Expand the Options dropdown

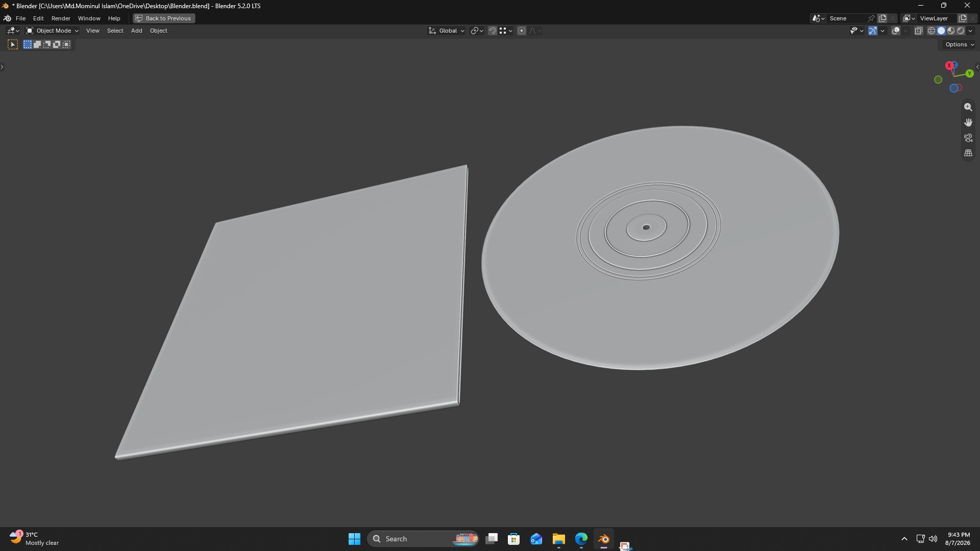[960, 45]
